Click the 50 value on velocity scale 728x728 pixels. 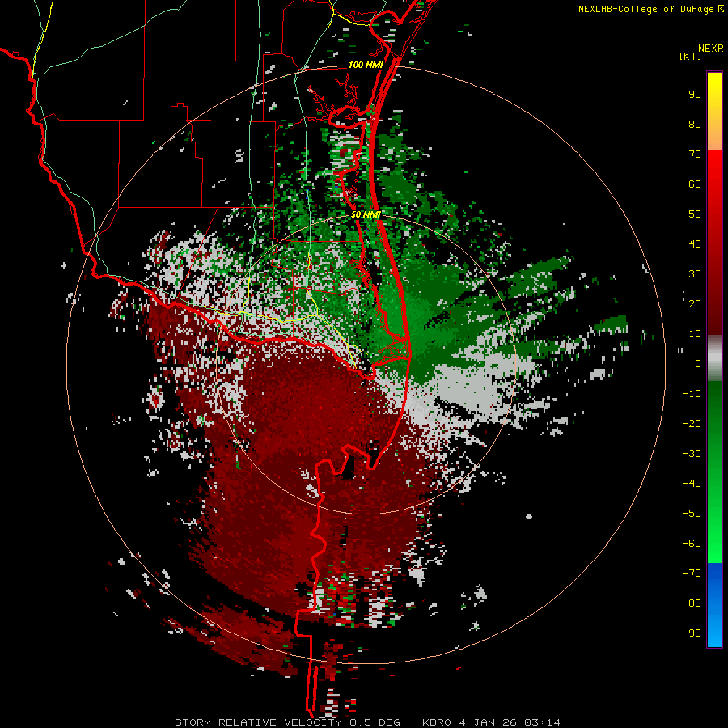[695, 214]
